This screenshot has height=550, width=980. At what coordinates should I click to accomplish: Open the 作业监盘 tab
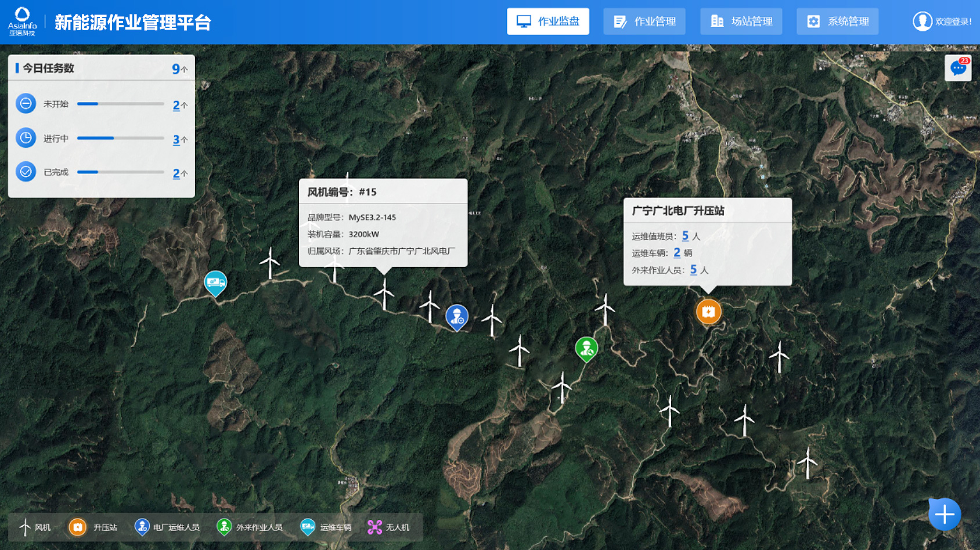(x=547, y=21)
